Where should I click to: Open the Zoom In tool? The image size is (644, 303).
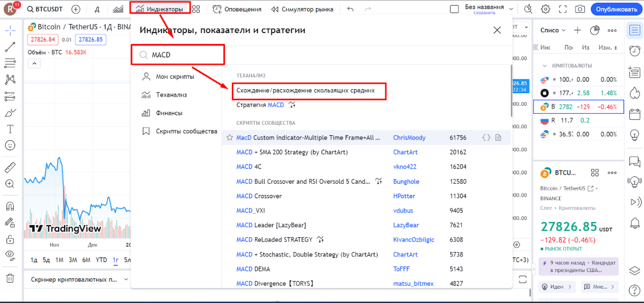click(10, 184)
